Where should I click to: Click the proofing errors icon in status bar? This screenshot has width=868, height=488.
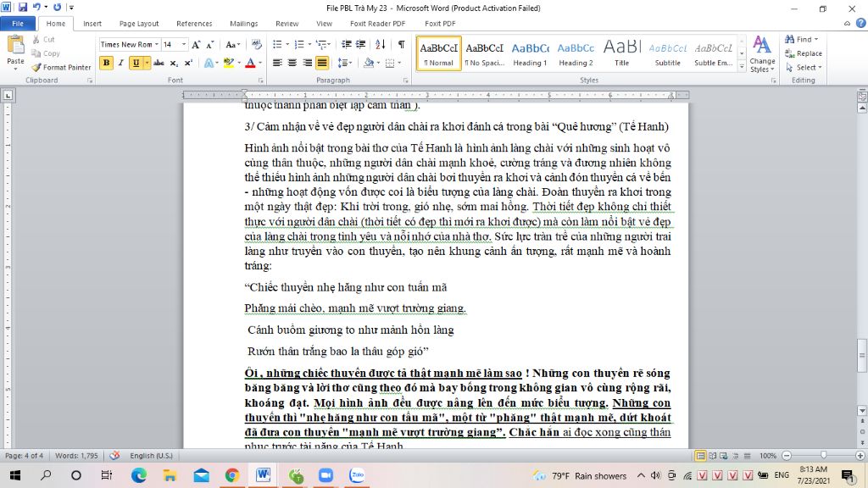click(114, 455)
